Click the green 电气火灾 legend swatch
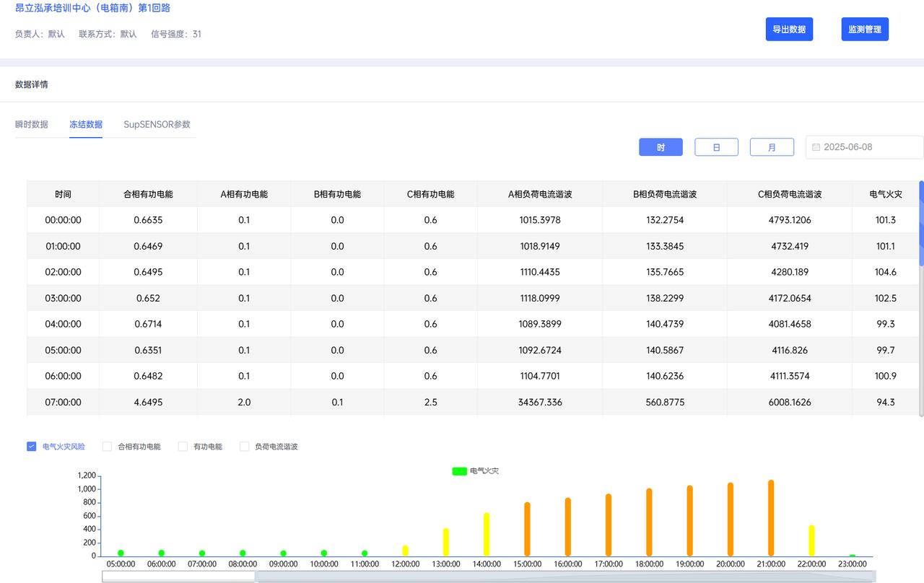924x583 pixels. pyautogui.click(x=459, y=471)
